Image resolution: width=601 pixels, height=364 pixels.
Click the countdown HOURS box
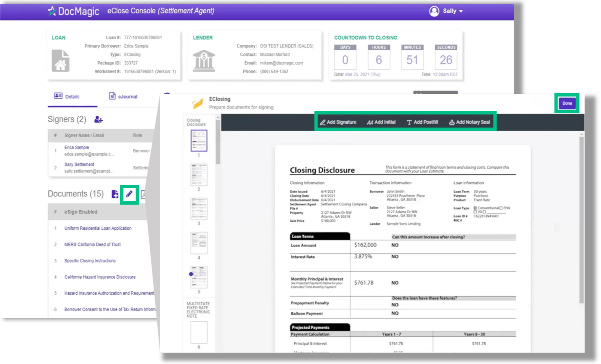point(379,57)
